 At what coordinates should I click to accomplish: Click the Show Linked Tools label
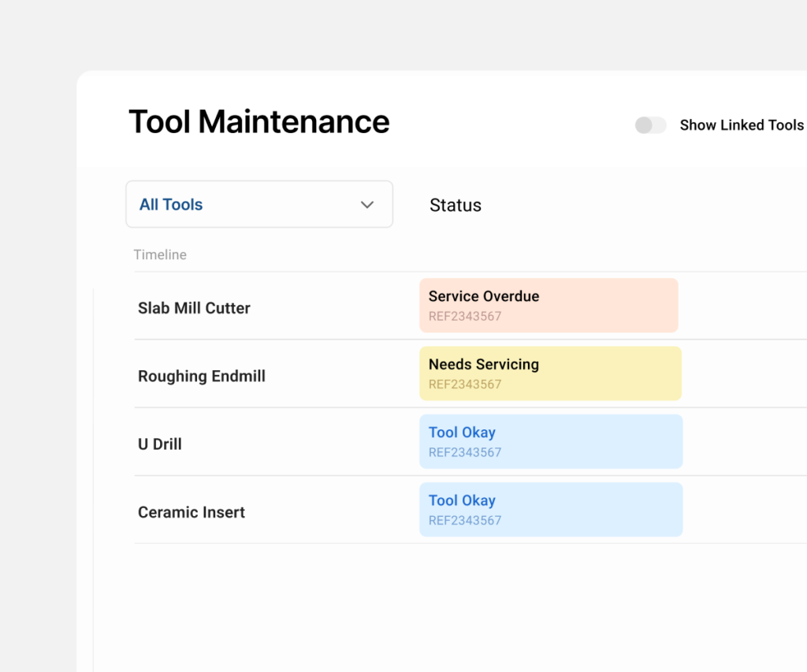[742, 125]
